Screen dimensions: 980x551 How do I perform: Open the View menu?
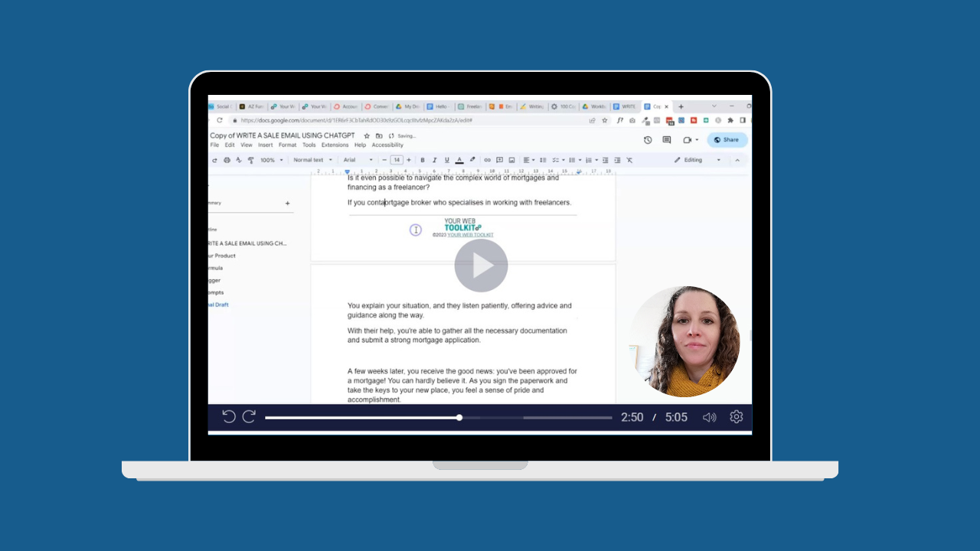coord(247,145)
